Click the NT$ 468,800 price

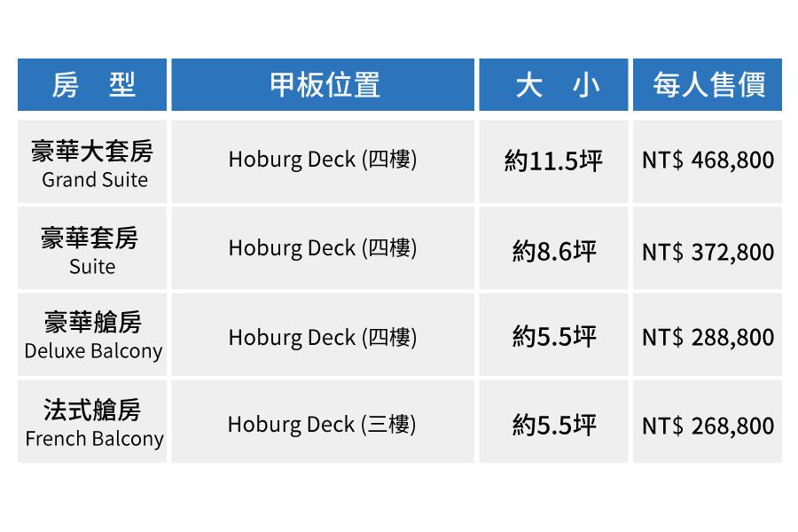(708, 160)
